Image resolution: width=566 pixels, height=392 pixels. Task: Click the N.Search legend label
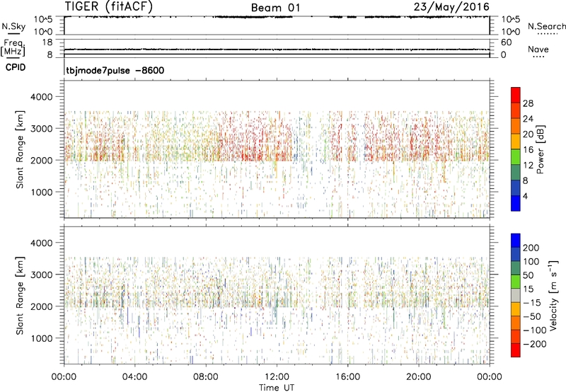(x=546, y=26)
